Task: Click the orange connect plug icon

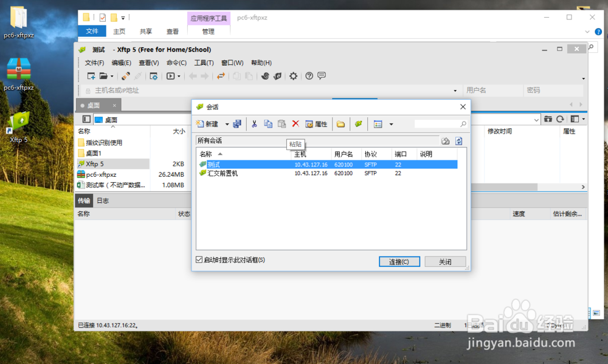Action: coord(126,76)
